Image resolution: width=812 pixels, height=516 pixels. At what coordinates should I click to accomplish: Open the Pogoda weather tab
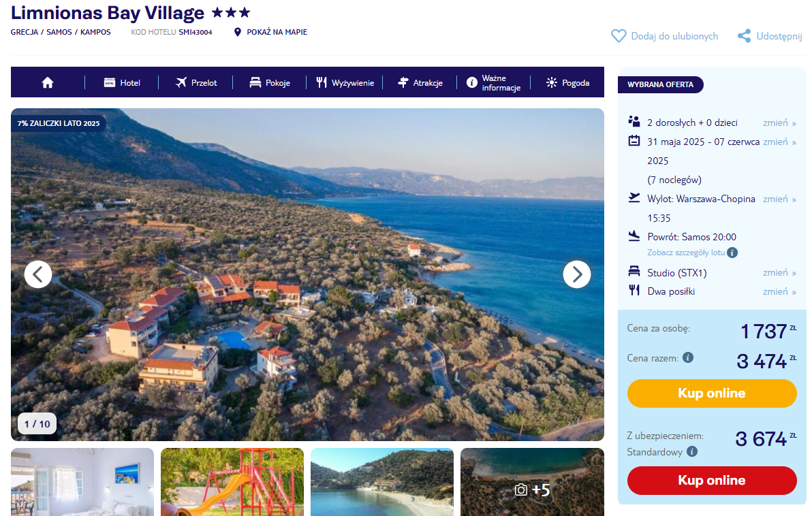tap(567, 82)
